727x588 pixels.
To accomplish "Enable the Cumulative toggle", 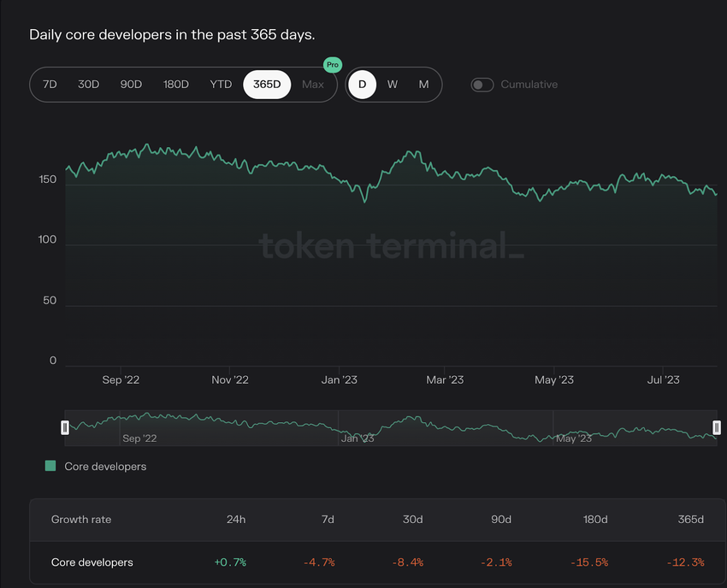I will tap(482, 85).
